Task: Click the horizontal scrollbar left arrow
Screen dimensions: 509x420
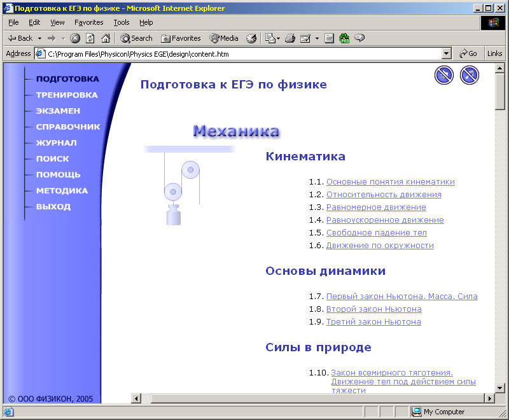Action: 136,398
